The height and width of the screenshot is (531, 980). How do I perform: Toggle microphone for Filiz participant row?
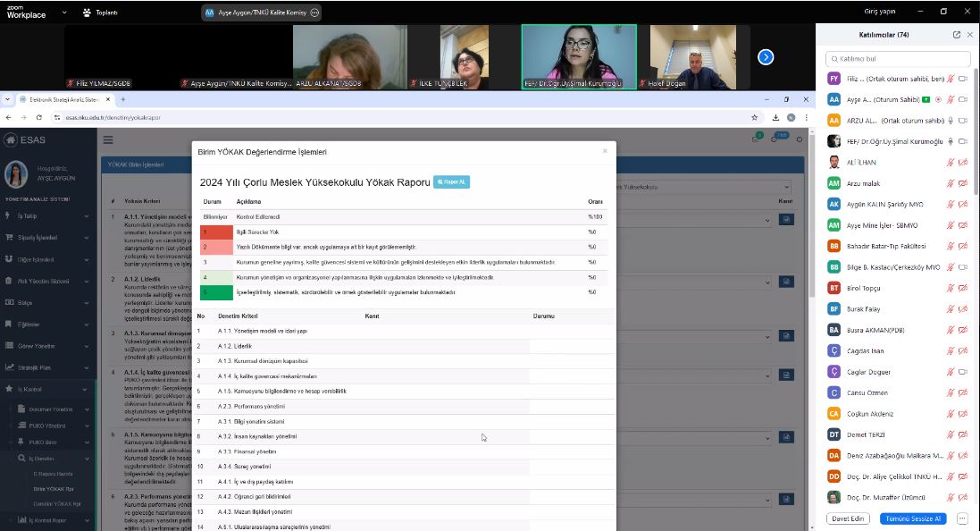click(x=951, y=79)
